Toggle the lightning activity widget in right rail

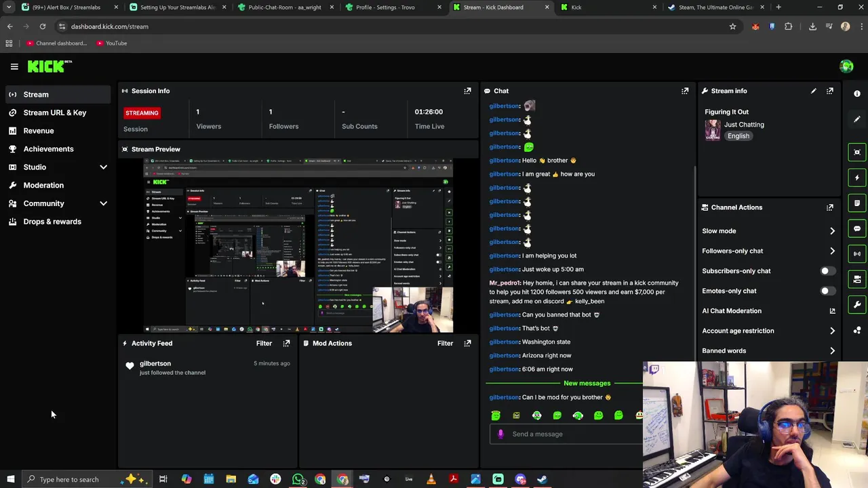857,178
